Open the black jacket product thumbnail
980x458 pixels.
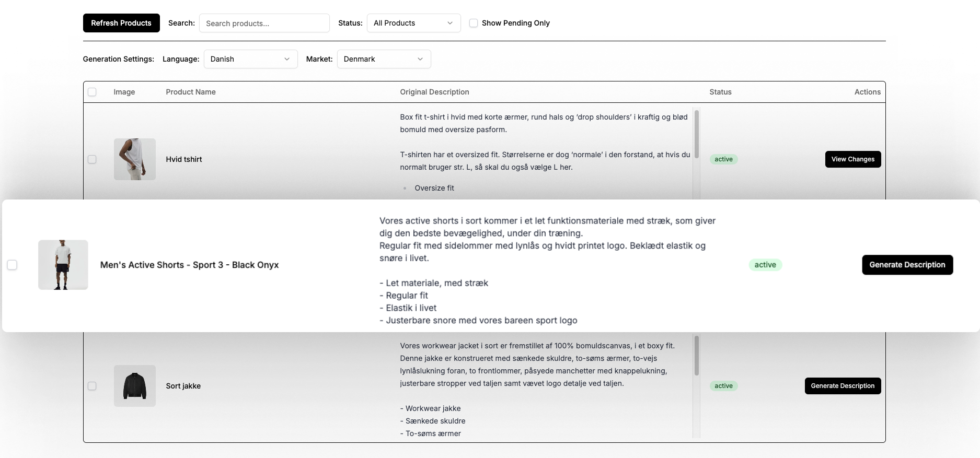tap(135, 386)
